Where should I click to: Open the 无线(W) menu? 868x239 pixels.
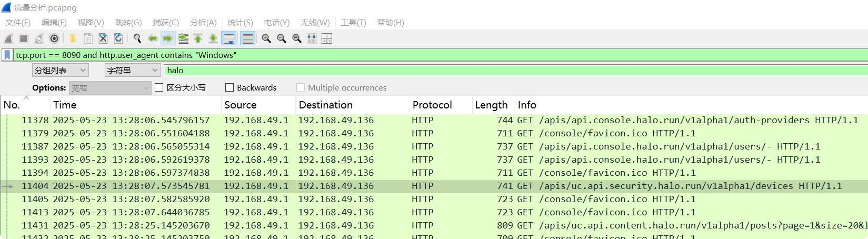(x=315, y=23)
